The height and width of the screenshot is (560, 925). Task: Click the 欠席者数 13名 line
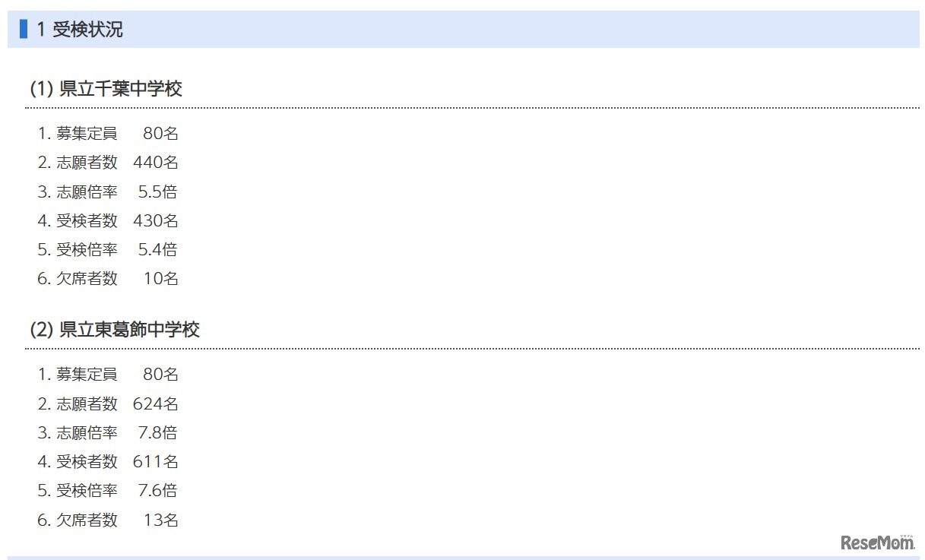[x=108, y=520]
